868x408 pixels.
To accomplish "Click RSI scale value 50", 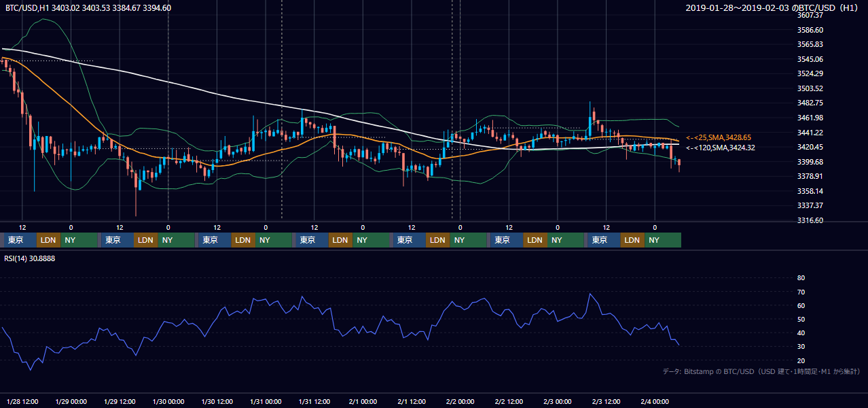I will coord(801,319).
